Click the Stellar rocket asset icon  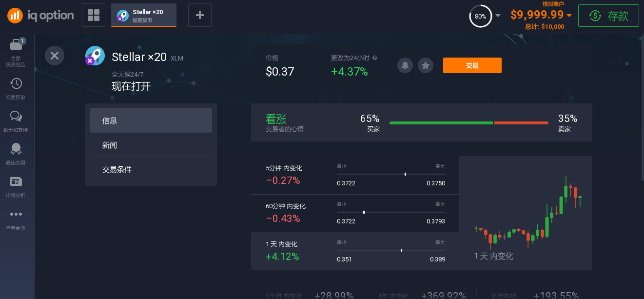(x=95, y=56)
